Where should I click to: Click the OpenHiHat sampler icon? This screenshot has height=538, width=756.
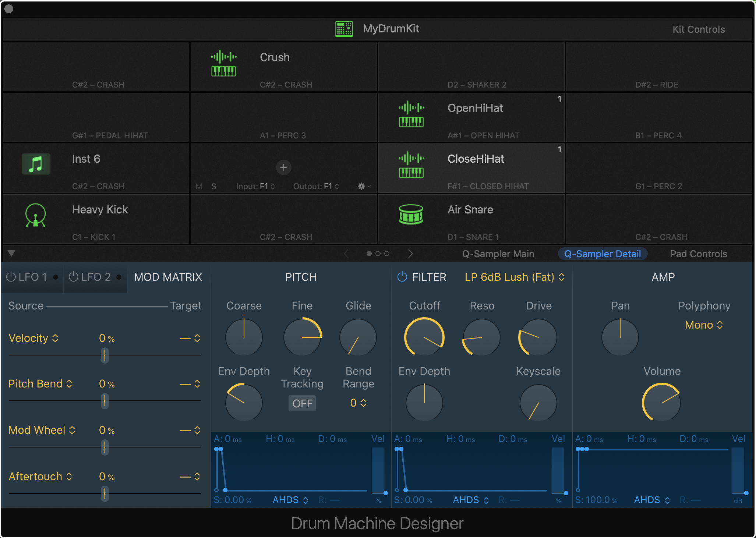411,114
